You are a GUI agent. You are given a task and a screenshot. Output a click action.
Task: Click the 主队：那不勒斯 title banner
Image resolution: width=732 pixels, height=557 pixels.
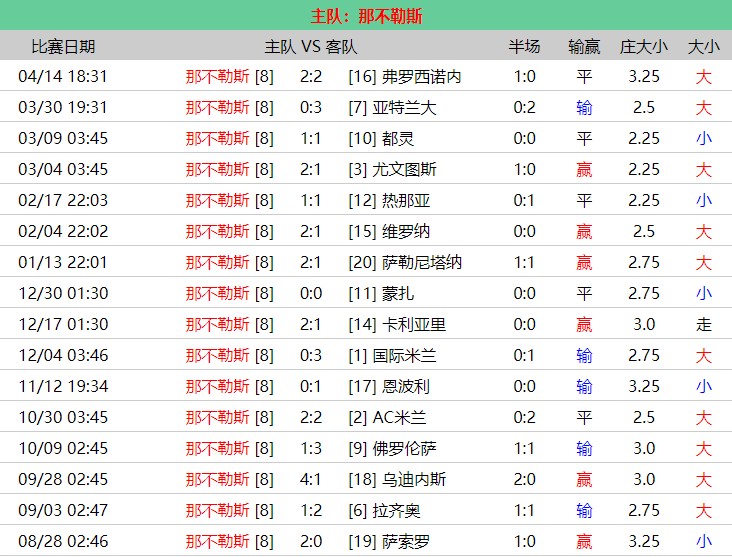pyautogui.click(x=366, y=16)
